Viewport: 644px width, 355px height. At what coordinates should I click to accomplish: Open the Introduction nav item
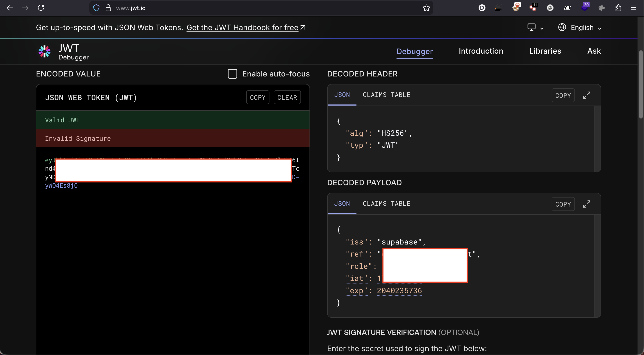click(481, 51)
